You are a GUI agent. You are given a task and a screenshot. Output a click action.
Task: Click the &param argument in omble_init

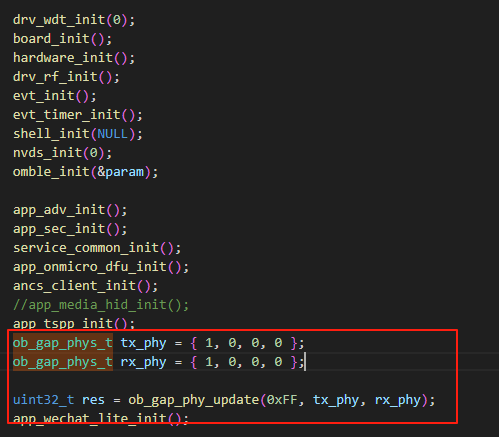click(x=120, y=172)
